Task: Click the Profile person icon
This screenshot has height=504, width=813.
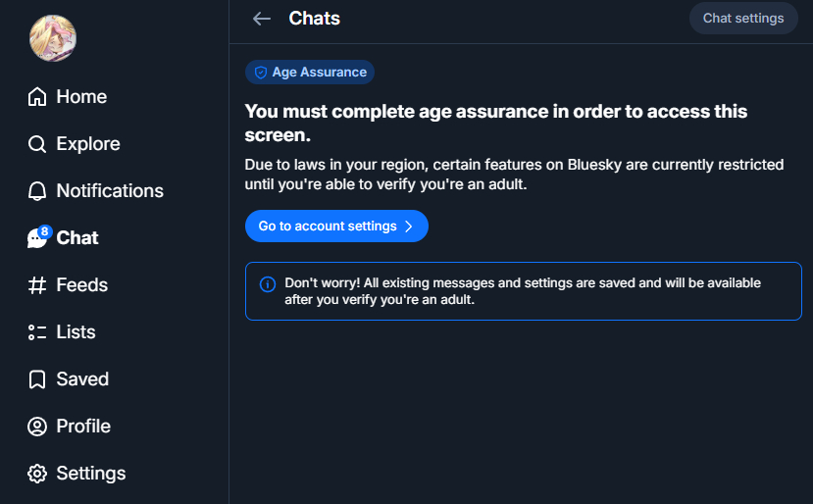Action: pos(37,427)
